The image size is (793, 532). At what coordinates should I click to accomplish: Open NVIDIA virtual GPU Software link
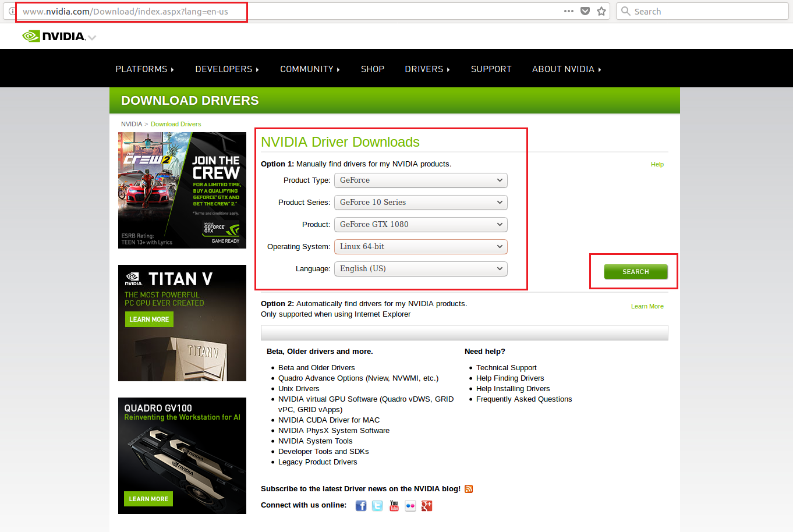(366, 405)
